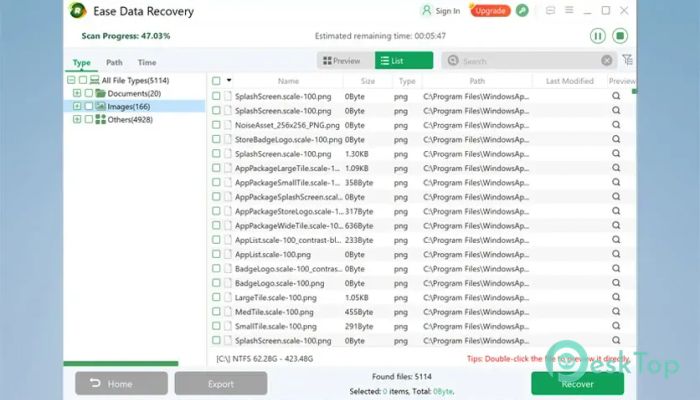Screen dimensions: 700x400
Task: Switch to List view mode
Action: point(404,61)
